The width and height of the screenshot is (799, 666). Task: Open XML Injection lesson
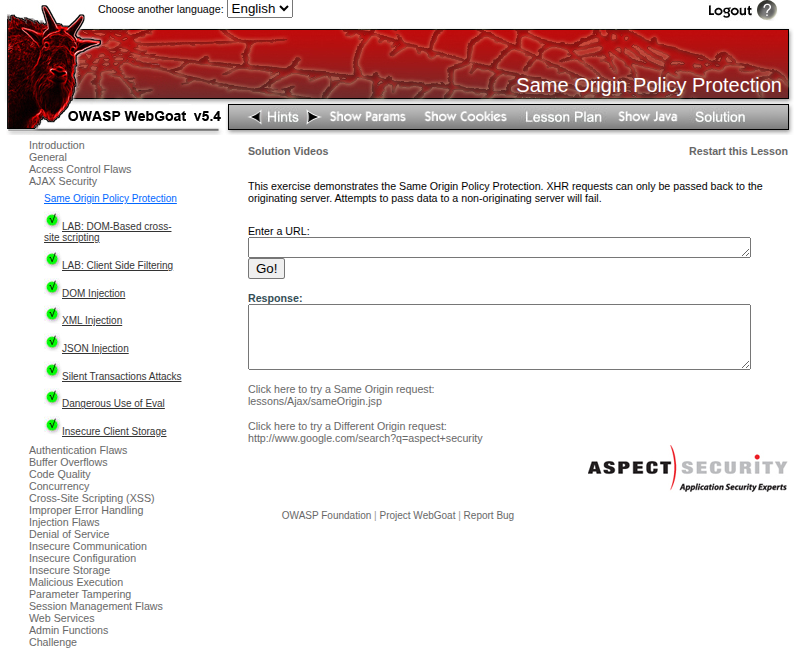[x=92, y=321]
